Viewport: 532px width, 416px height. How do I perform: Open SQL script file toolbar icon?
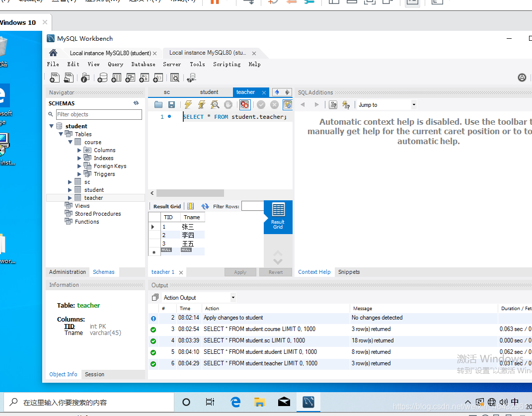click(x=69, y=78)
